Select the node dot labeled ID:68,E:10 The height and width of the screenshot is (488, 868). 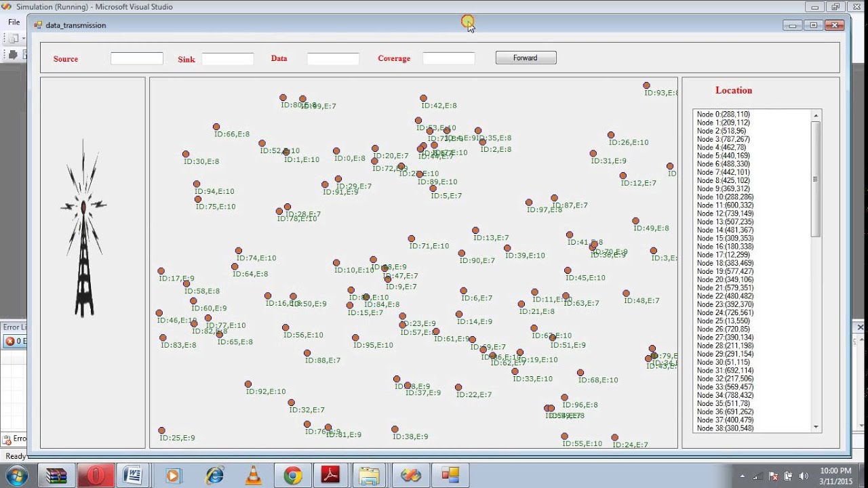click(x=580, y=373)
